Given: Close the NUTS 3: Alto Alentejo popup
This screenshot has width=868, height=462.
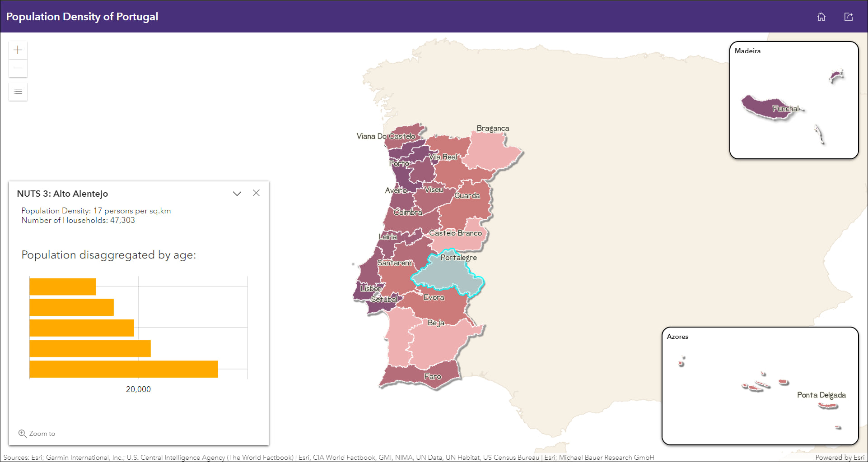Looking at the screenshot, I should [x=256, y=193].
